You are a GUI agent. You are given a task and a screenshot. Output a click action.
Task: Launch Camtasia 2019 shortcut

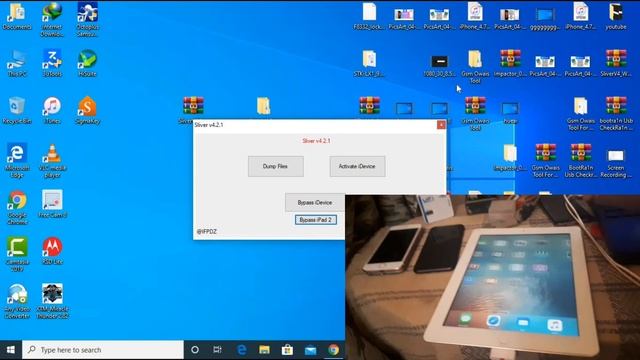[17, 254]
